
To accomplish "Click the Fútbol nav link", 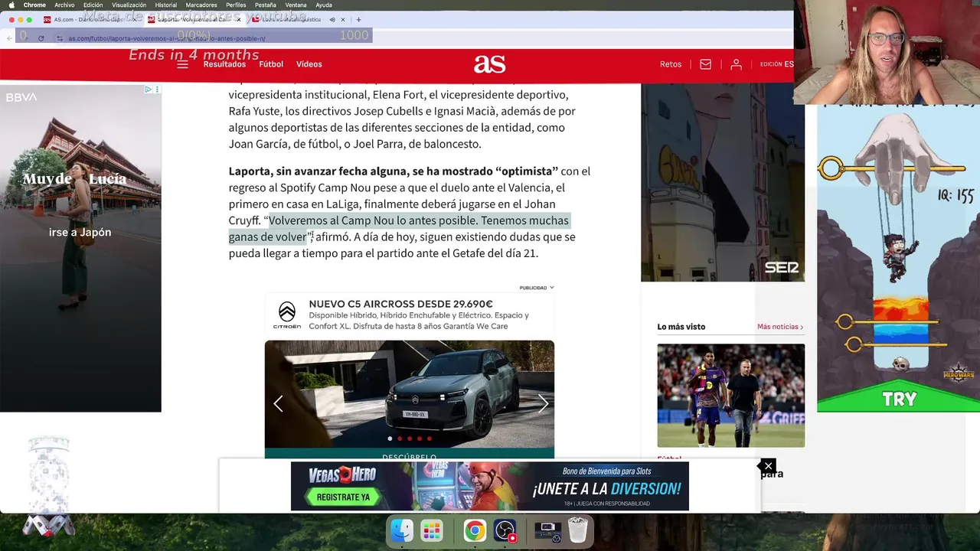I will 271,64.
